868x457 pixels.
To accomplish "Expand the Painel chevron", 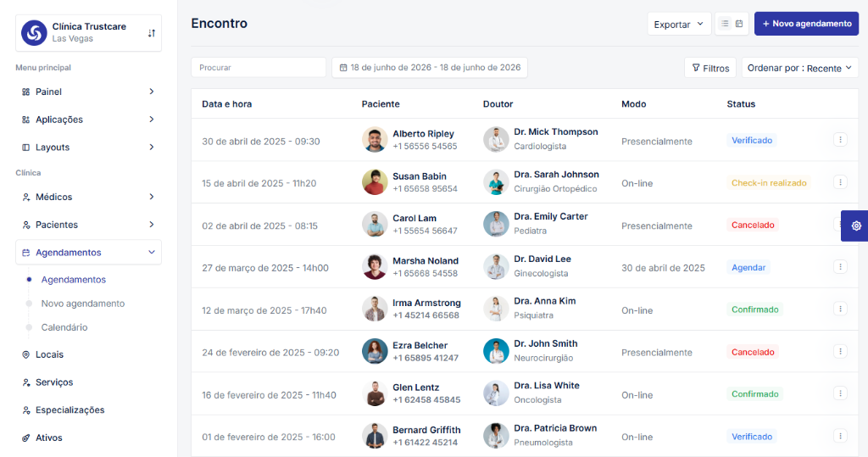I will click(152, 92).
